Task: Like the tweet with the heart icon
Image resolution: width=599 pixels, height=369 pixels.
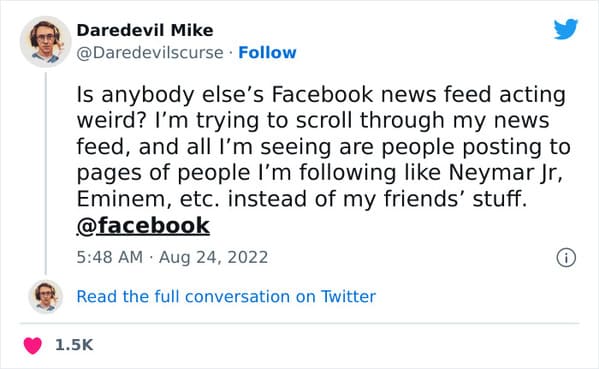Action: tap(32, 345)
